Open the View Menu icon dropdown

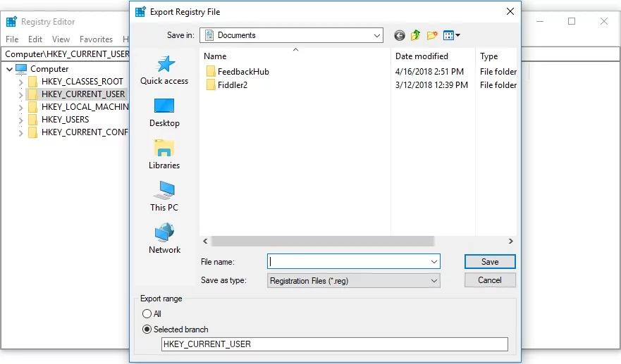pyautogui.click(x=451, y=35)
